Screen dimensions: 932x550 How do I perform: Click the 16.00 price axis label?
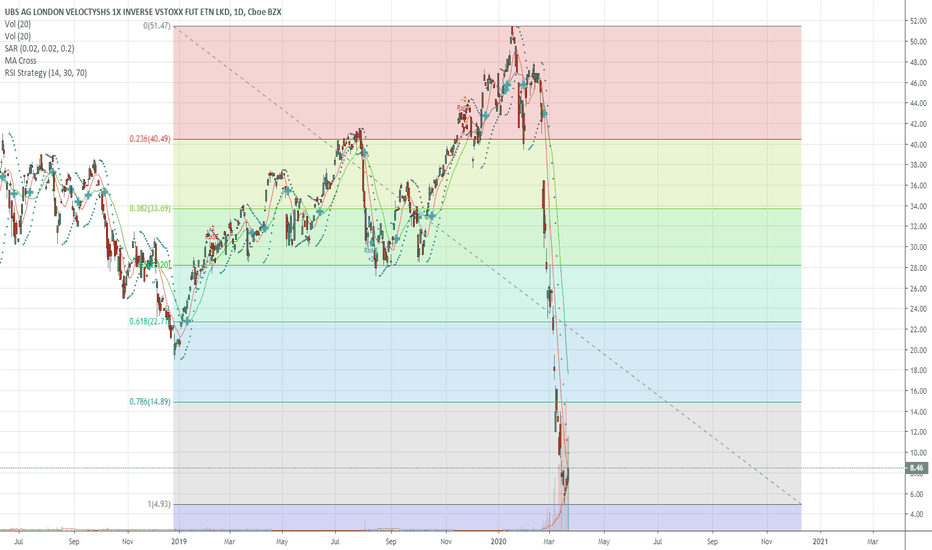918,391
